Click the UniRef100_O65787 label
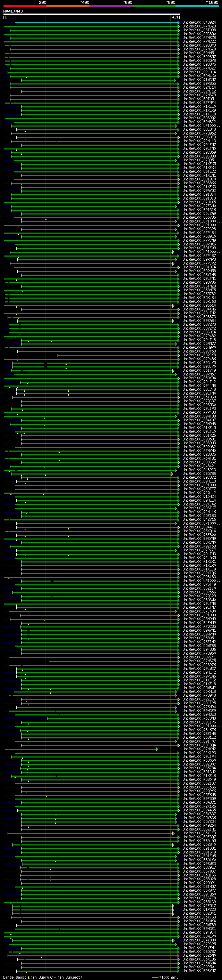 tap(199, 951)
